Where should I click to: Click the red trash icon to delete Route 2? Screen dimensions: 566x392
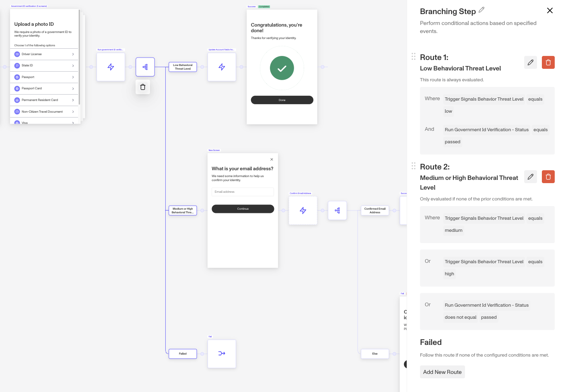point(548,177)
